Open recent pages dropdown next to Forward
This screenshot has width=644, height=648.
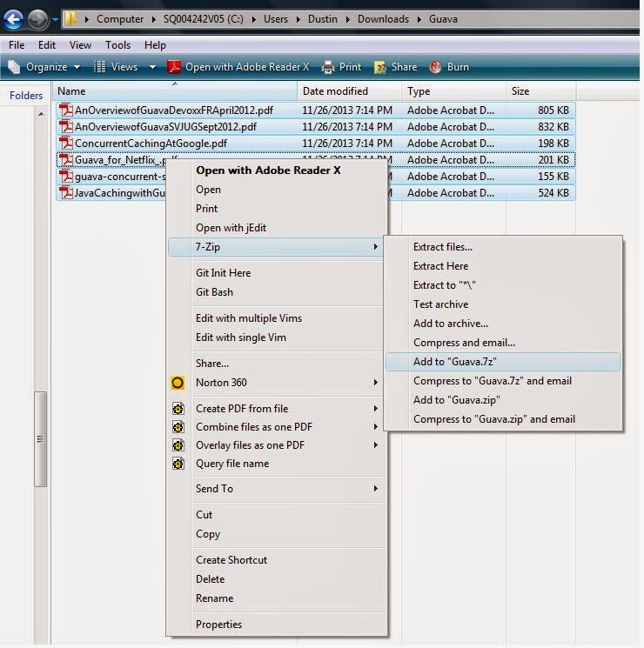click(55, 19)
